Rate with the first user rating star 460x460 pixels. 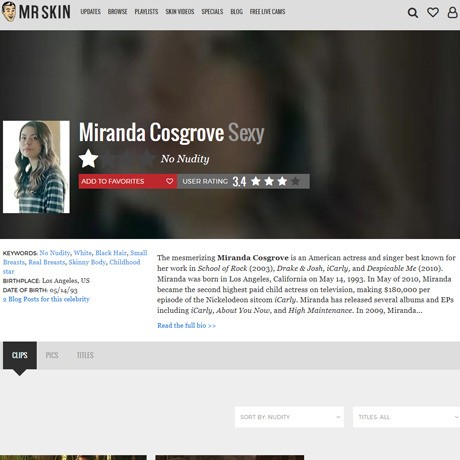[x=256, y=181]
